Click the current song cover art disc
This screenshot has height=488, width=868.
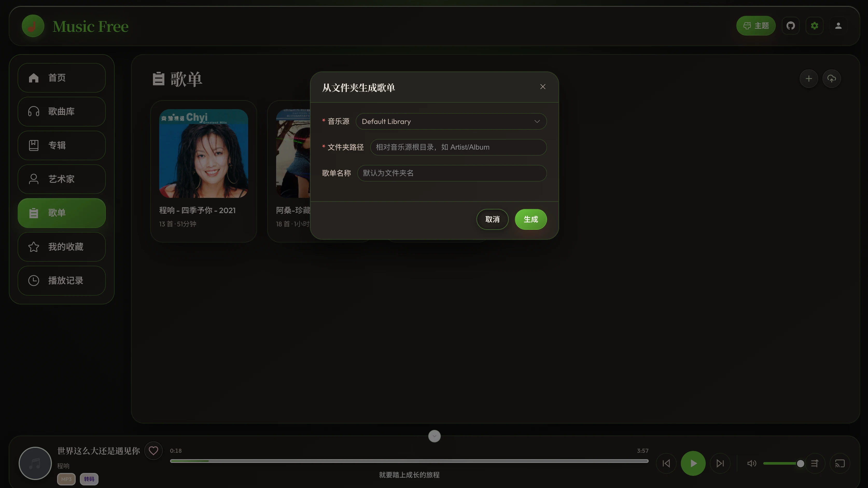pos(35,463)
